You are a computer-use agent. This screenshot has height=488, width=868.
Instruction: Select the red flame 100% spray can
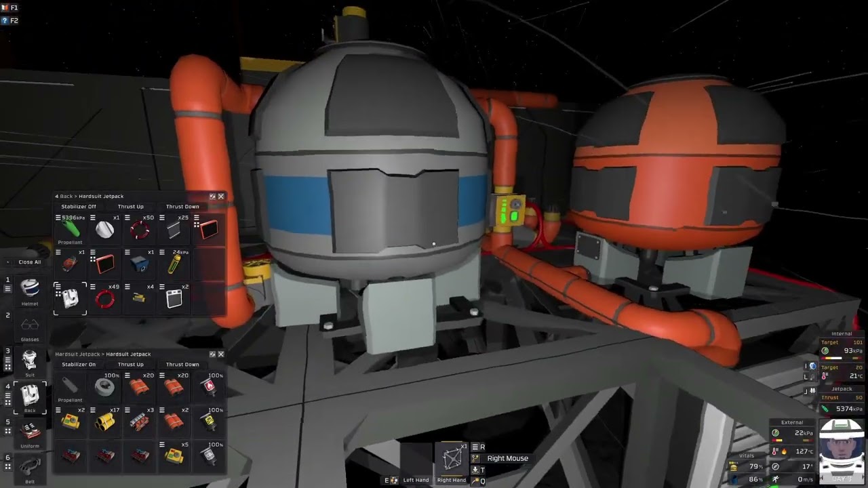coord(210,387)
